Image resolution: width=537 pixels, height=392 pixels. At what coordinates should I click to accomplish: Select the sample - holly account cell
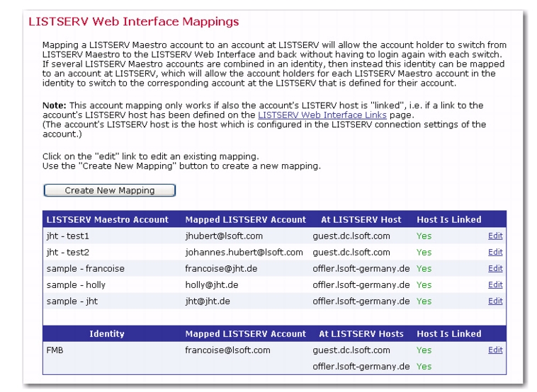pos(76,285)
